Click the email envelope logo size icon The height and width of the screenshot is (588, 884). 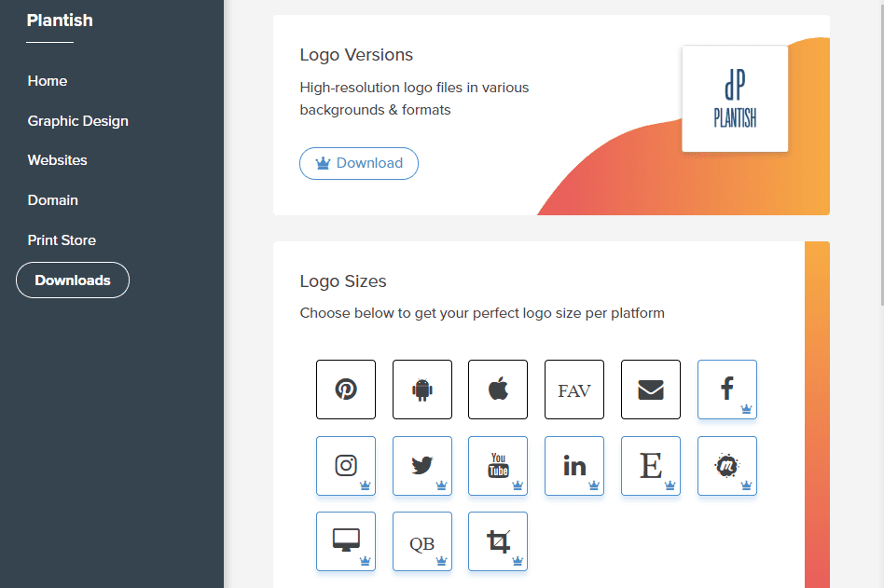[x=650, y=390]
